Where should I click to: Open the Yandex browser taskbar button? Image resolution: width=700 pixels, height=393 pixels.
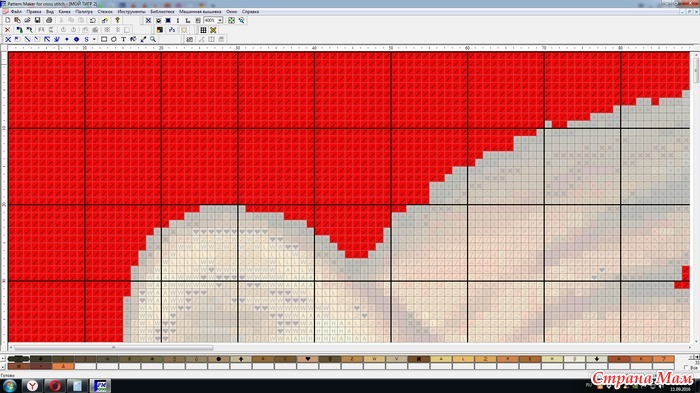[32, 386]
